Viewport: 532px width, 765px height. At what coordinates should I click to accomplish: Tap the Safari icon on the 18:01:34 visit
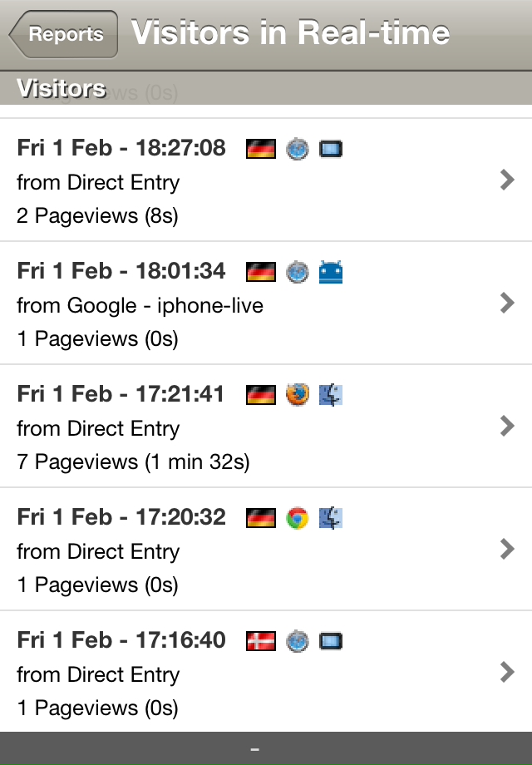298,272
